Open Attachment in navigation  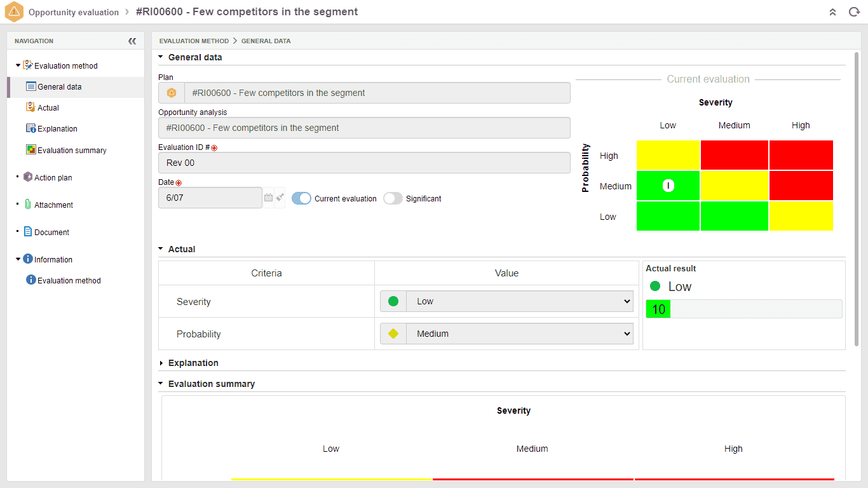click(x=53, y=205)
